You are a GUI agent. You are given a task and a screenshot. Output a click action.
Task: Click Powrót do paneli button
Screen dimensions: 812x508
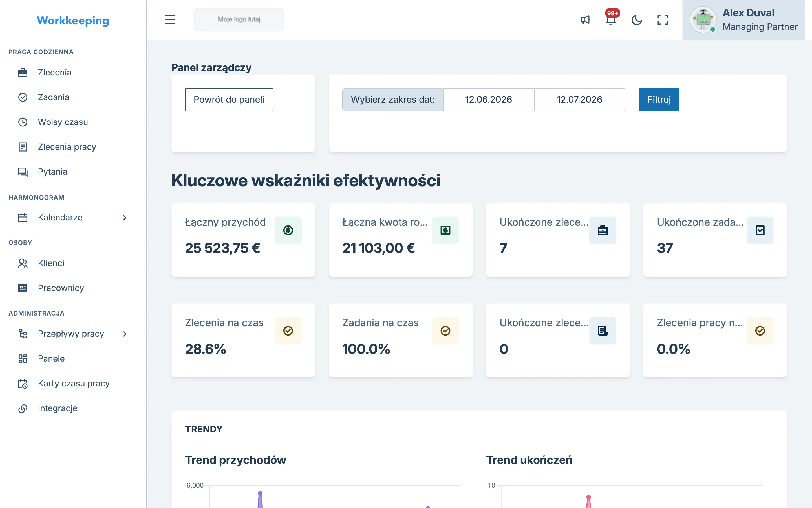pyautogui.click(x=229, y=99)
